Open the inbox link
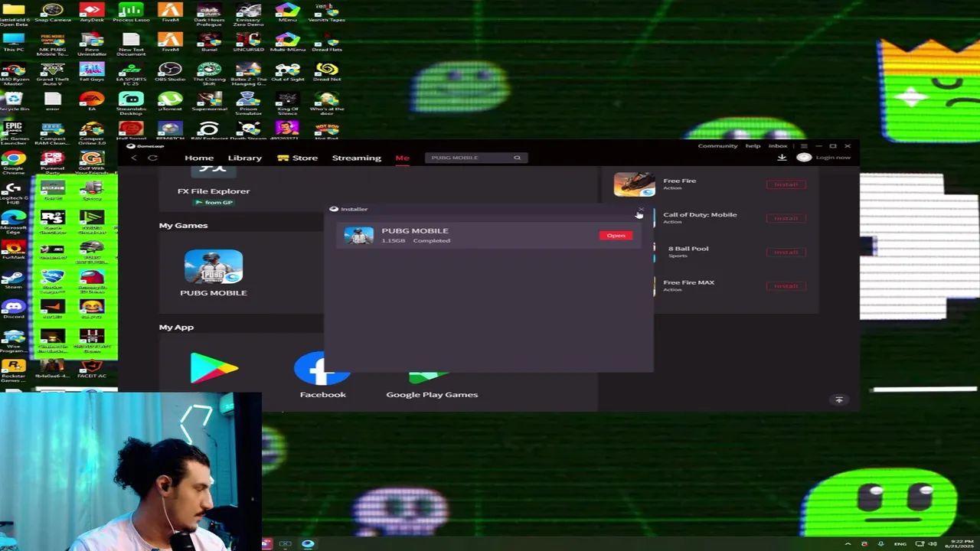This screenshot has height=551, width=980. click(x=778, y=146)
